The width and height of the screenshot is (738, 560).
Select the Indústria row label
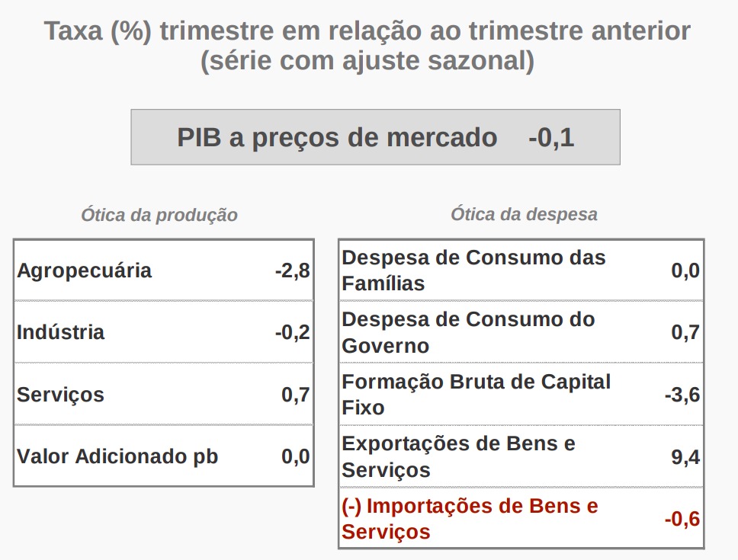61,332
